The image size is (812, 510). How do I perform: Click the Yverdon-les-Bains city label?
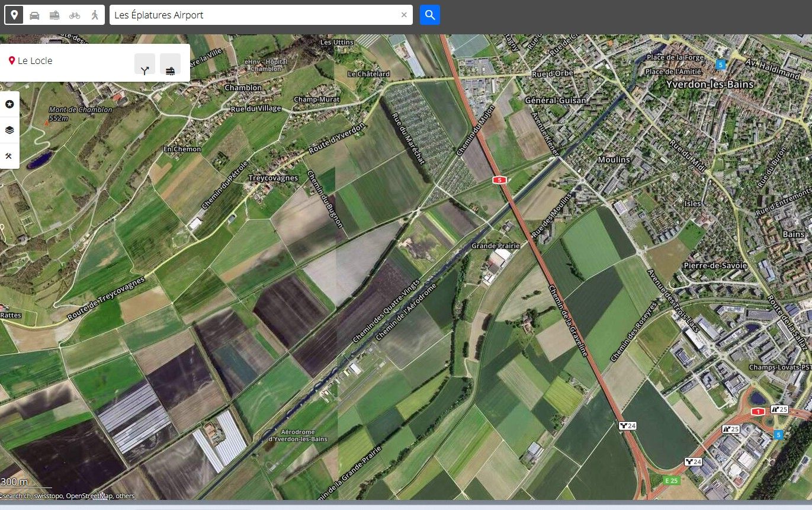pos(710,84)
